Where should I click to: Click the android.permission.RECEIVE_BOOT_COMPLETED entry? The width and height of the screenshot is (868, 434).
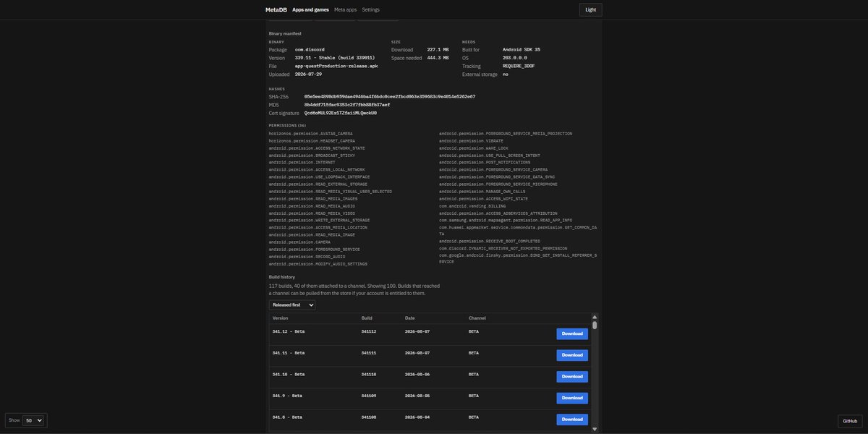pyautogui.click(x=490, y=242)
